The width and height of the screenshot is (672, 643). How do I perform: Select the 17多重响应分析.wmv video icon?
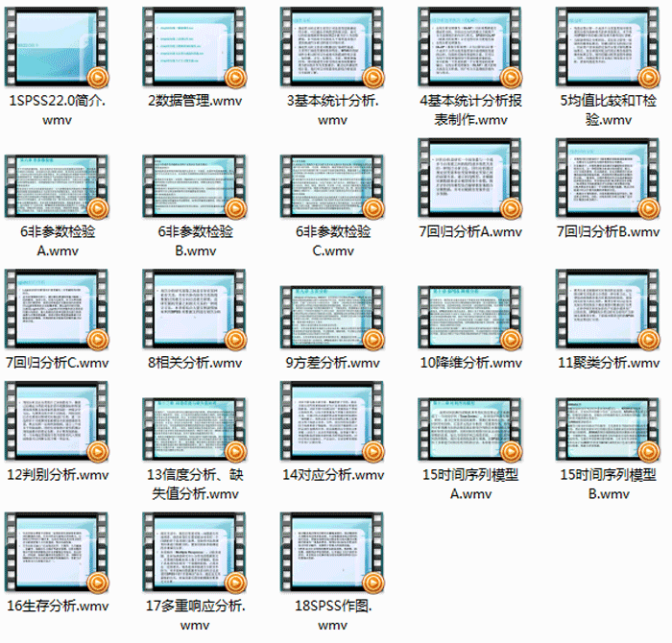click(x=195, y=553)
